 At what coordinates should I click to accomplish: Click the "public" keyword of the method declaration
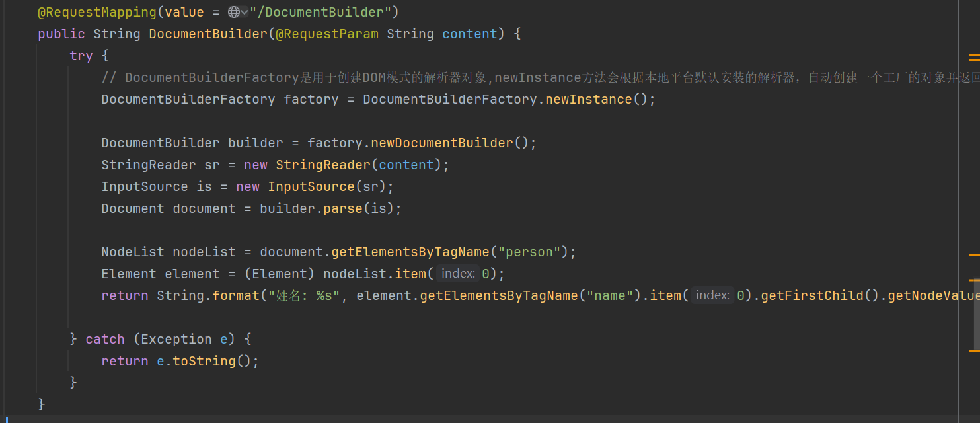coord(61,34)
